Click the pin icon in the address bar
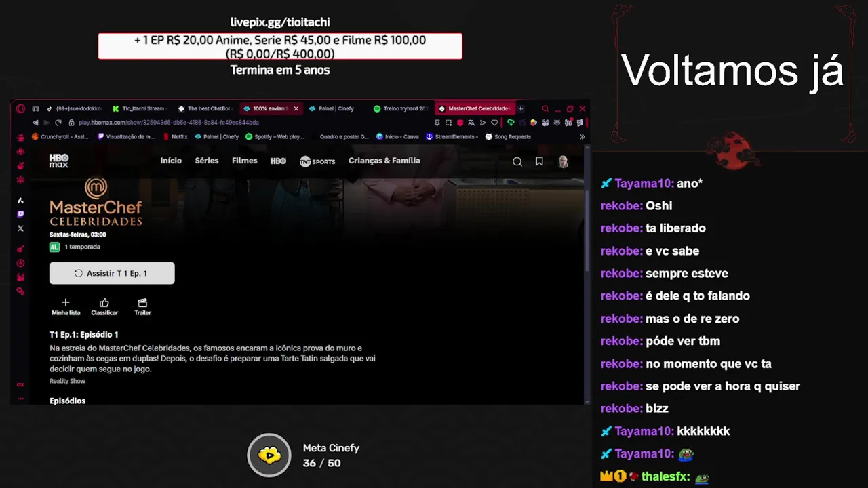868x488 pixels. (437, 123)
